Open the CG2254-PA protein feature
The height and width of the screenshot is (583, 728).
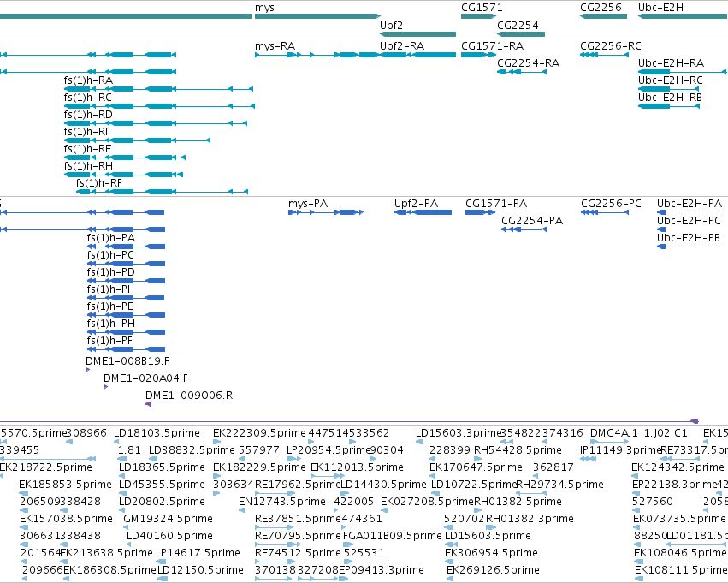(524, 229)
